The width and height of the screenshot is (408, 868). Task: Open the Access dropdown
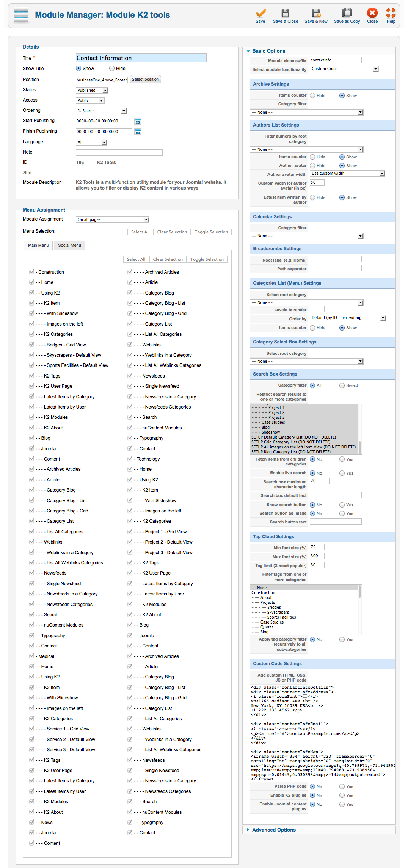coord(90,100)
